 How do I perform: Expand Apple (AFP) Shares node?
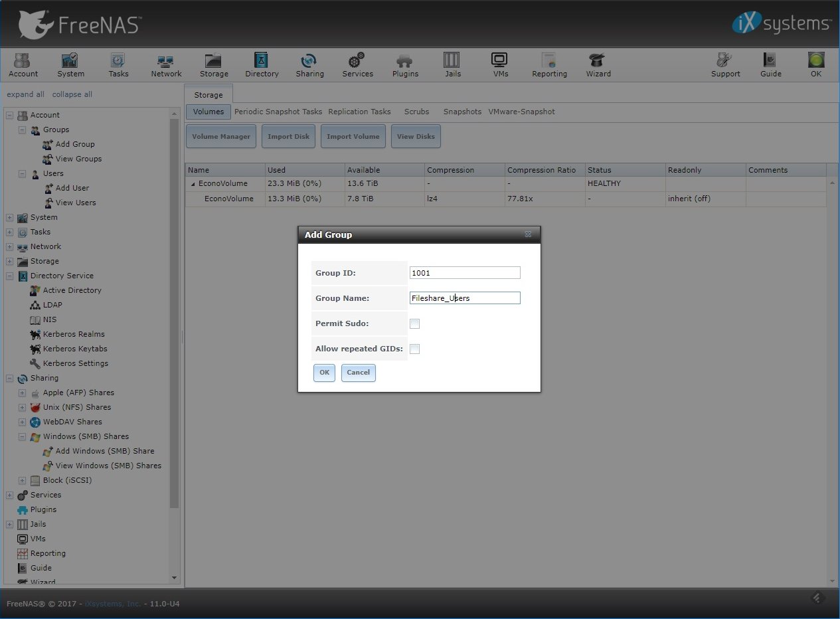point(22,393)
